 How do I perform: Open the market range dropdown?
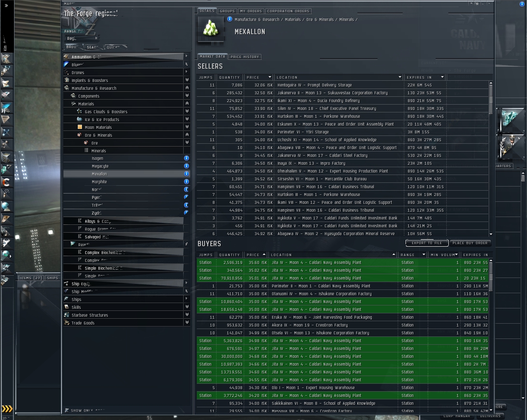pyautogui.click(x=82, y=38)
